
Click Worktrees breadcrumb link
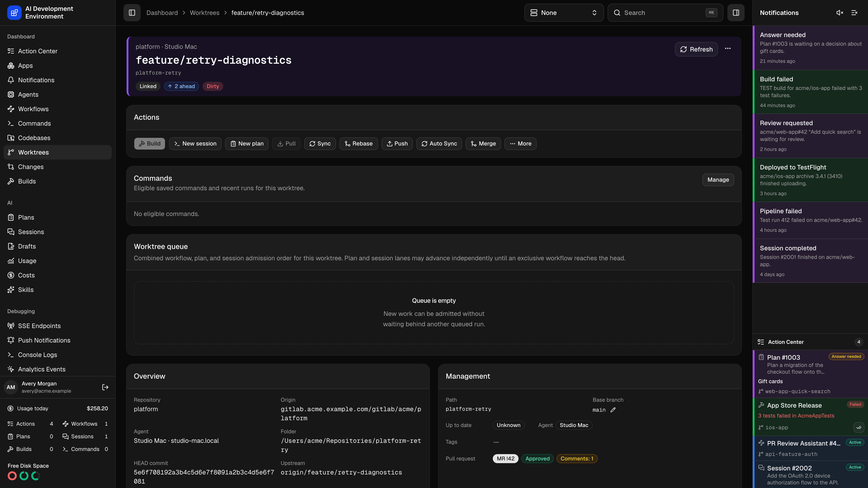[x=205, y=13]
